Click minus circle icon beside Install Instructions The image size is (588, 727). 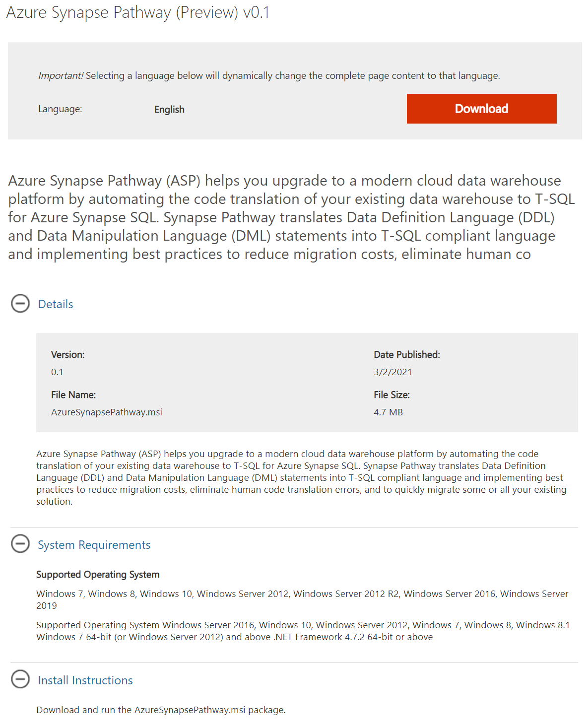pyautogui.click(x=20, y=679)
